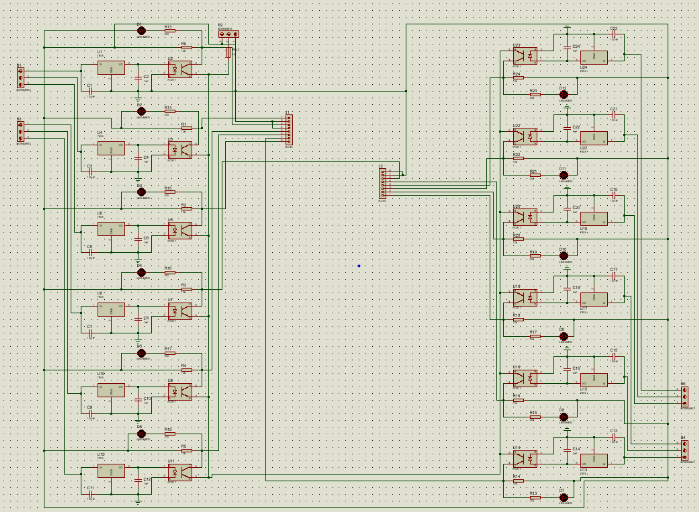Pick optocoupler U11 next to regulator U12

[180, 472]
